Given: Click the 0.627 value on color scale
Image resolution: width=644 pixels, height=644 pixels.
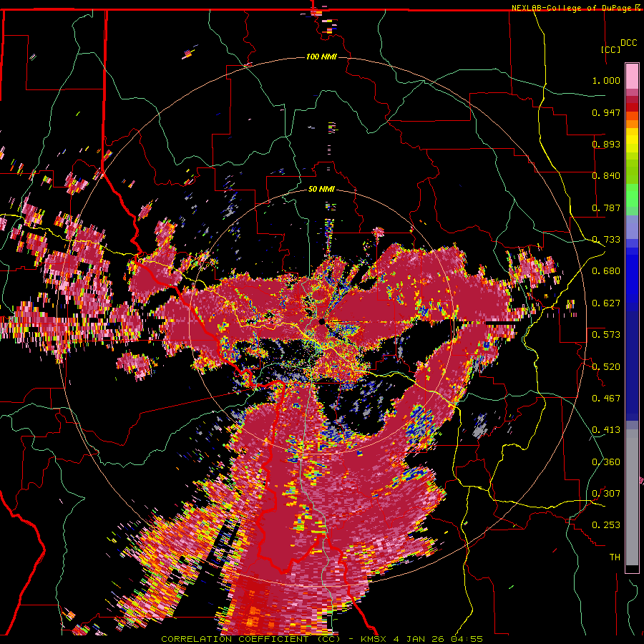Looking at the screenshot, I should coord(606,303).
